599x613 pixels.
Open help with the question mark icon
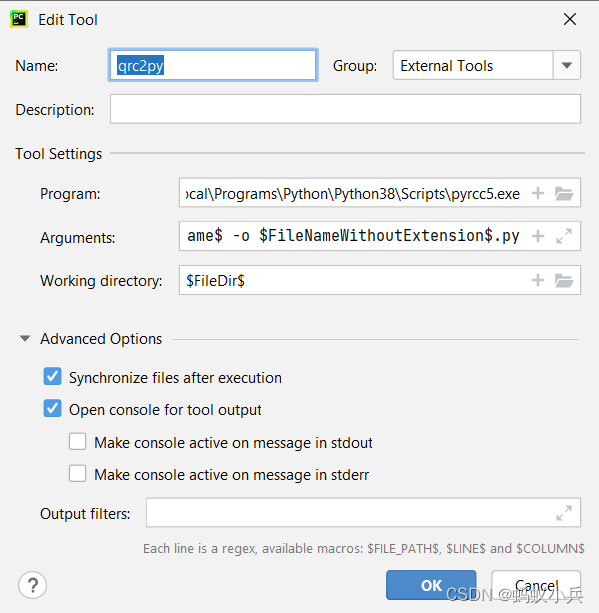coord(32,585)
